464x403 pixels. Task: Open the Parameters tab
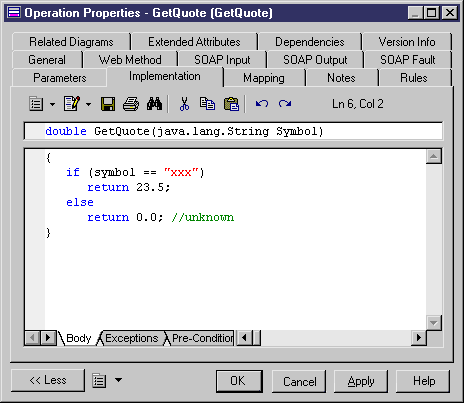click(x=60, y=78)
